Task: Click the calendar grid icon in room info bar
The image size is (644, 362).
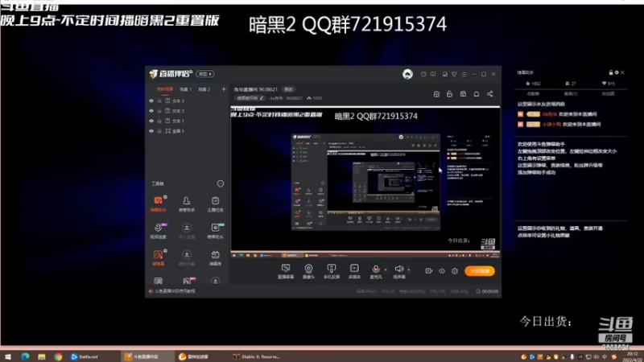Action: point(436,94)
